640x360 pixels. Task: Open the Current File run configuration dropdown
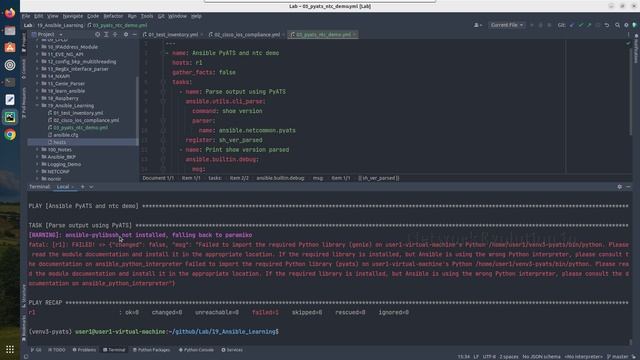pyautogui.click(x=507, y=25)
